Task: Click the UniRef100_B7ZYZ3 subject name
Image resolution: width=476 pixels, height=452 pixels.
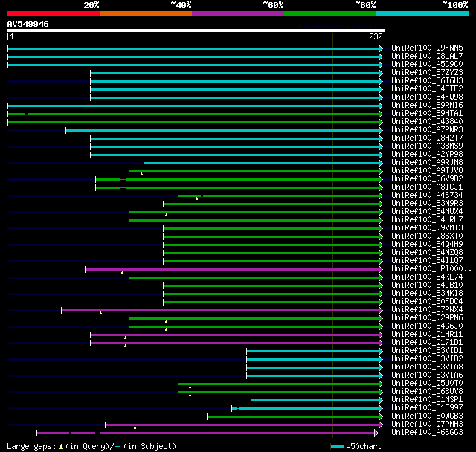Action: [x=427, y=73]
